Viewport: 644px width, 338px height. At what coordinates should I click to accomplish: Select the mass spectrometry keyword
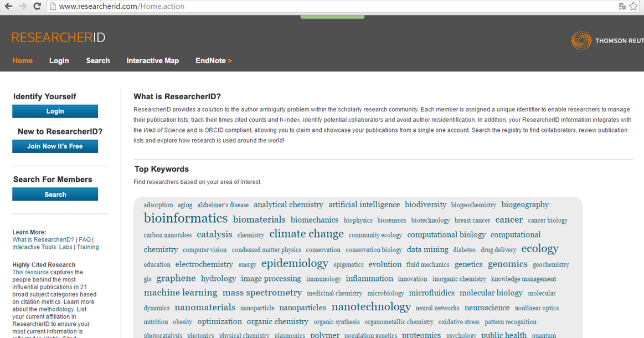click(x=262, y=293)
